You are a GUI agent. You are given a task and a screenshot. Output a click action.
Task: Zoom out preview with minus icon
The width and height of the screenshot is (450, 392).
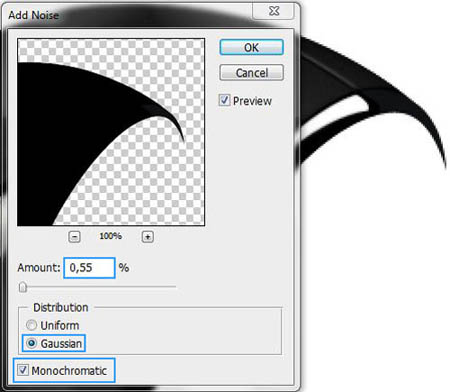coord(74,237)
